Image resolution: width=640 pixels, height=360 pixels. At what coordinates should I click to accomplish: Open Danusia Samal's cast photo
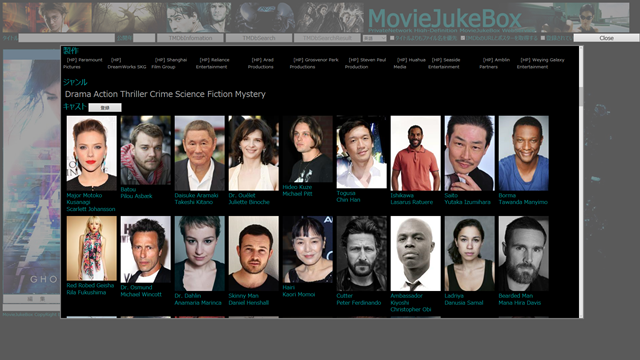click(469, 253)
